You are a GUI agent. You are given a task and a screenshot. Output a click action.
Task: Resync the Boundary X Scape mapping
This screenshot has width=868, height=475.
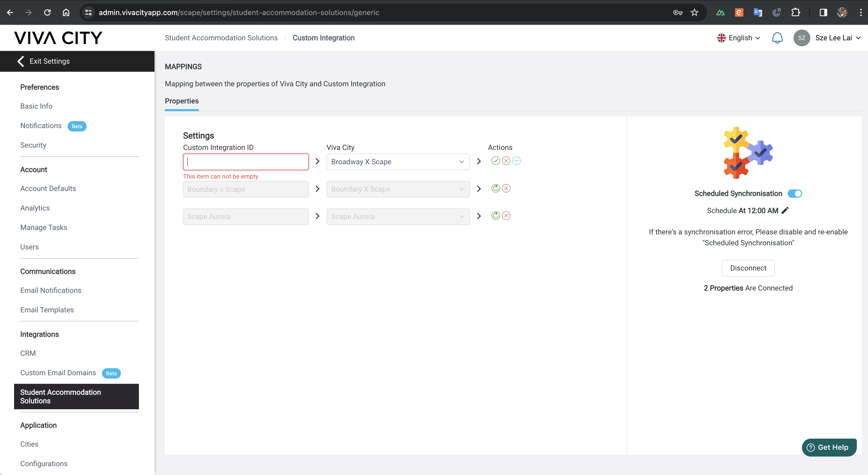pyautogui.click(x=495, y=188)
